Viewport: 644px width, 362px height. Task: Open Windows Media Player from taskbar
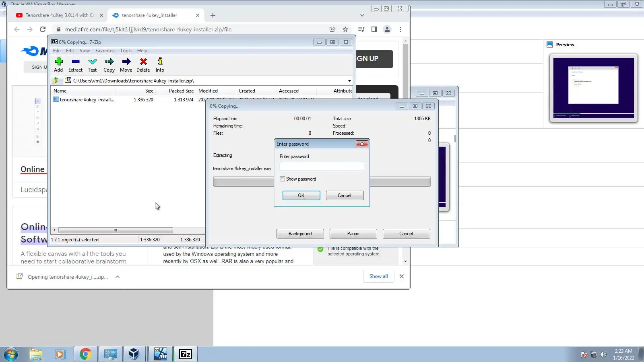(x=60, y=354)
